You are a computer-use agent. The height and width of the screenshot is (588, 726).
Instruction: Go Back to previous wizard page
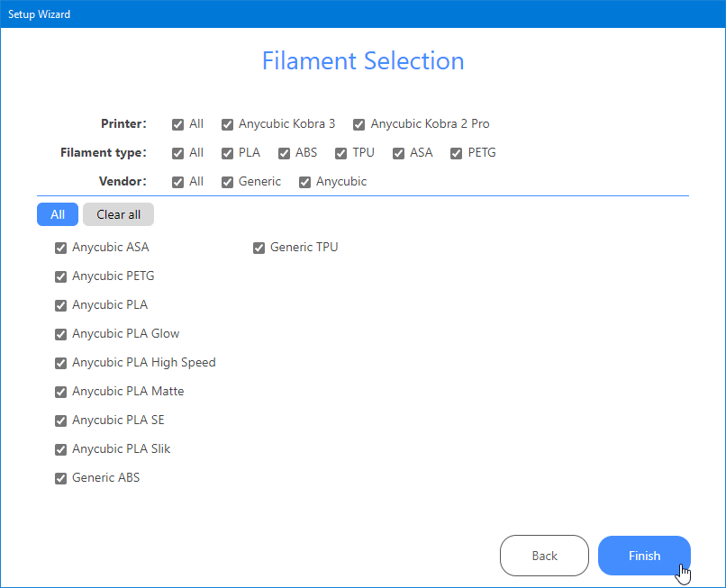544,556
